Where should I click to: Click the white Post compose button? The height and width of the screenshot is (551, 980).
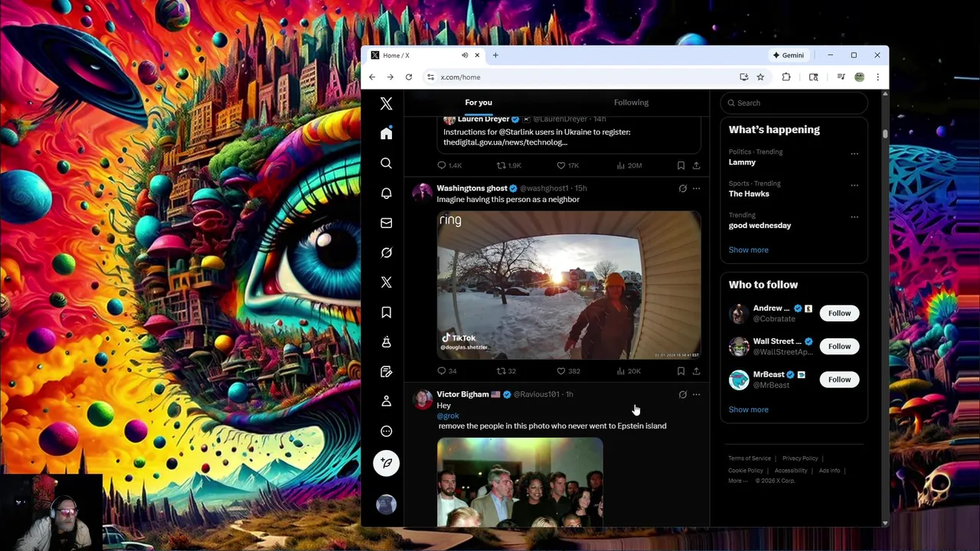click(386, 463)
